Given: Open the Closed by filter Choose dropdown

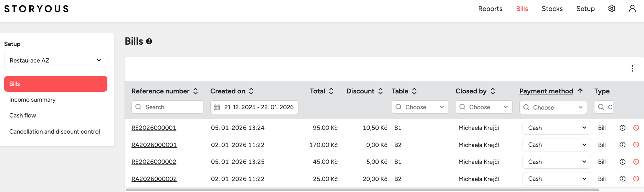Looking at the screenshot, I should coord(484,107).
